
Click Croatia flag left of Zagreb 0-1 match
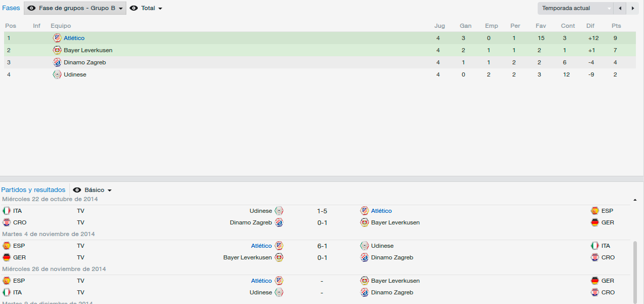(7, 222)
